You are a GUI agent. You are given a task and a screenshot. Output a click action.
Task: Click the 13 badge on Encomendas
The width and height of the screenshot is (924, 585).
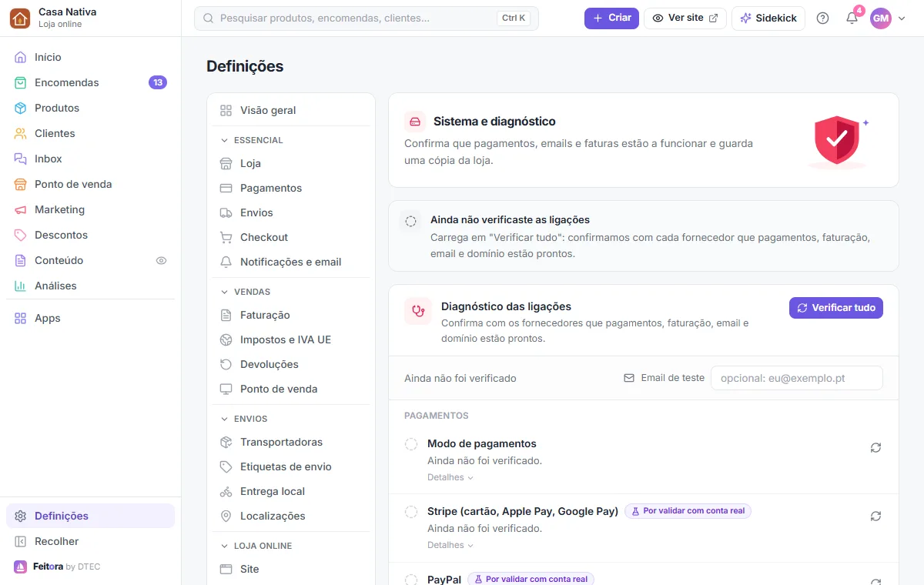tap(158, 82)
